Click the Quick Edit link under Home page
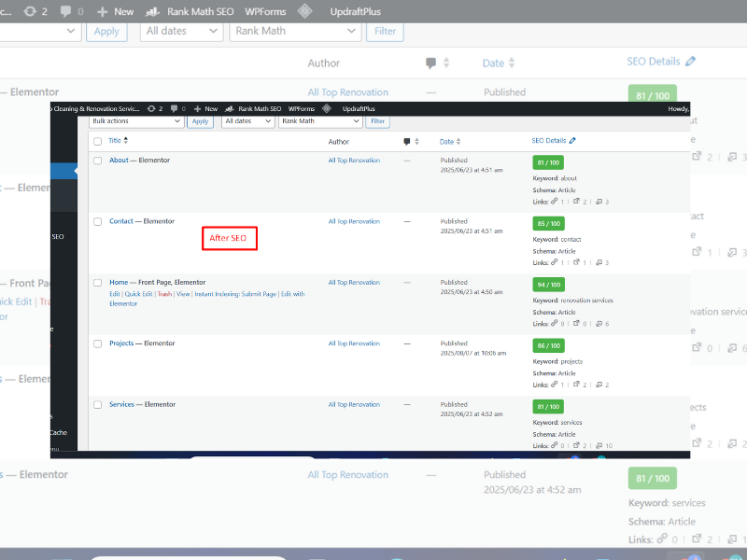 click(139, 294)
